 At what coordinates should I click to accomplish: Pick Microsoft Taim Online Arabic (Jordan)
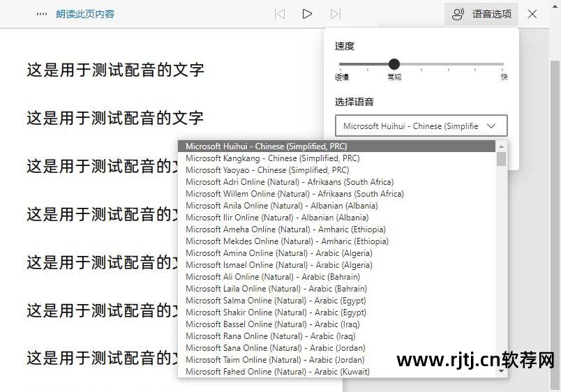click(336, 359)
